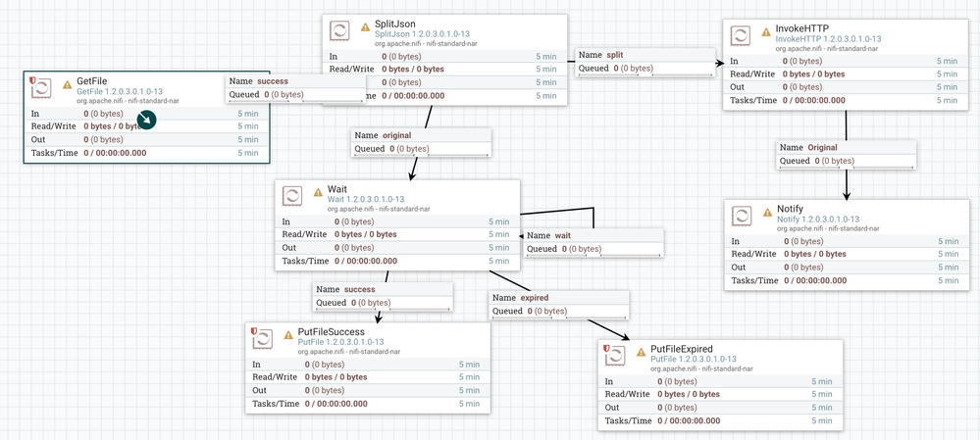Click the Out row of the InvokeHTTP processor
This screenshot has height=440, width=980.
click(846, 87)
